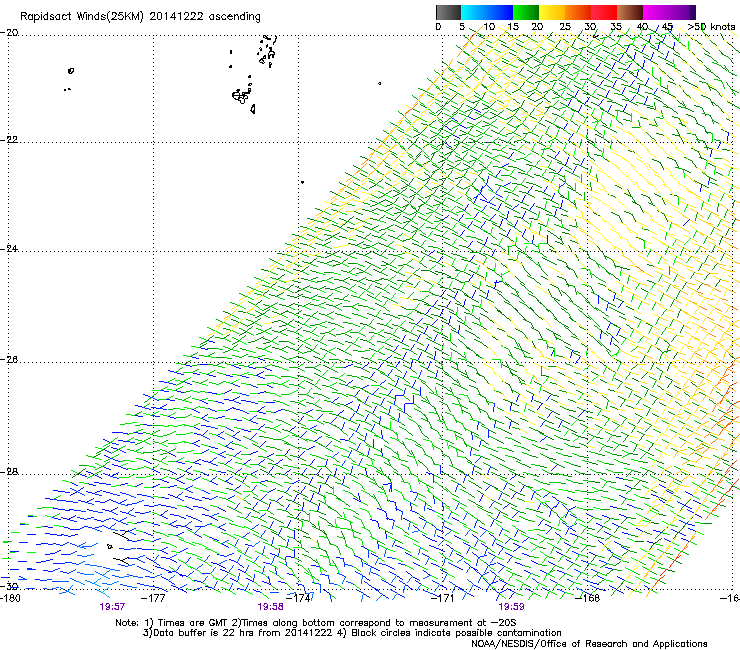This screenshot has height=650, width=740.
Task: Click the -174 longitude axis label
Action: (298, 598)
